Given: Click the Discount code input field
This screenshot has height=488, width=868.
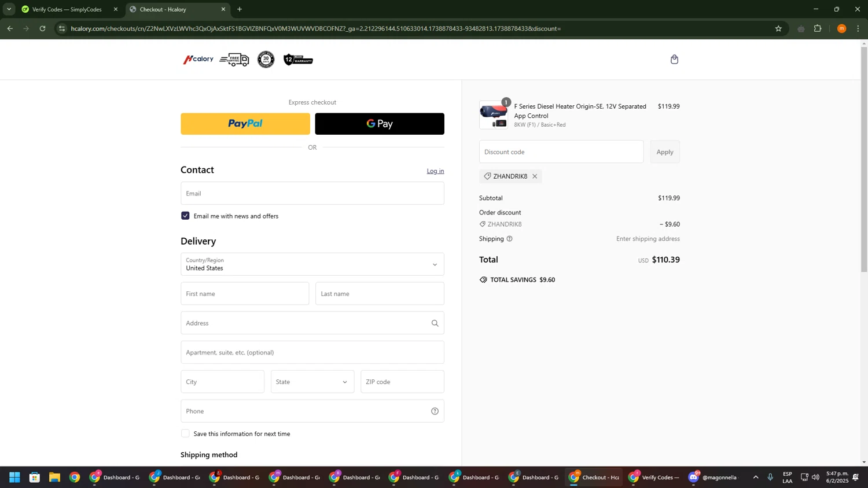Looking at the screenshot, I should (561, 151).
